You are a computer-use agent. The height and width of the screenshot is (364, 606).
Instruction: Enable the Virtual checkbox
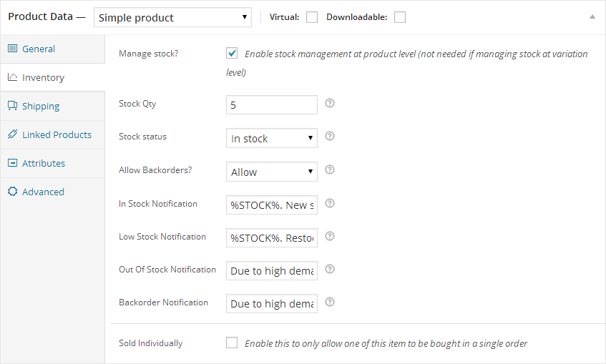click(x=312, y=17)
